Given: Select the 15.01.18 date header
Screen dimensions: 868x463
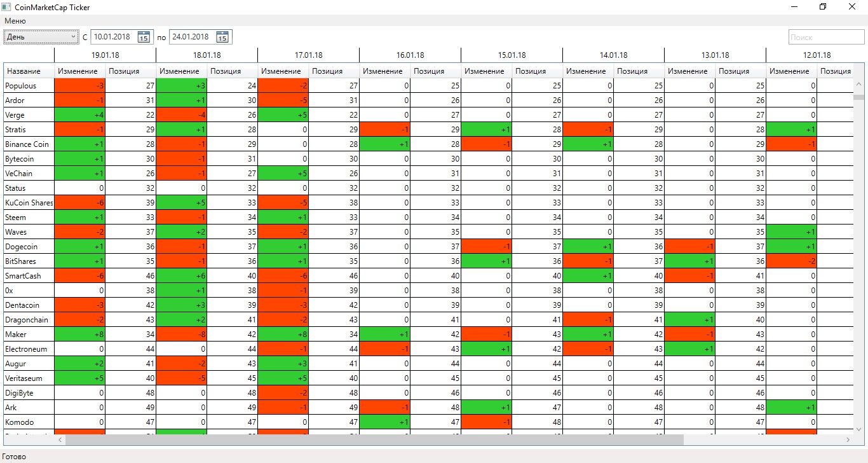Looking at the screenshot, I should pos(512,55).
